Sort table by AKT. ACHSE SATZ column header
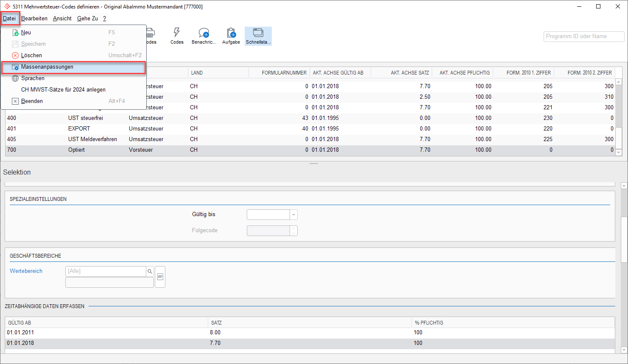 coord(410,73)
